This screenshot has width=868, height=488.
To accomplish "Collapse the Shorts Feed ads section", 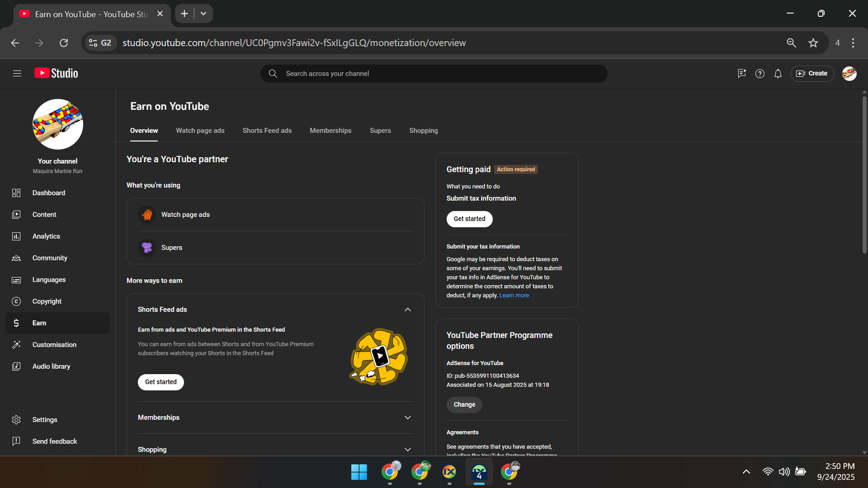I will pyautogui.click(x=407, y=310).
